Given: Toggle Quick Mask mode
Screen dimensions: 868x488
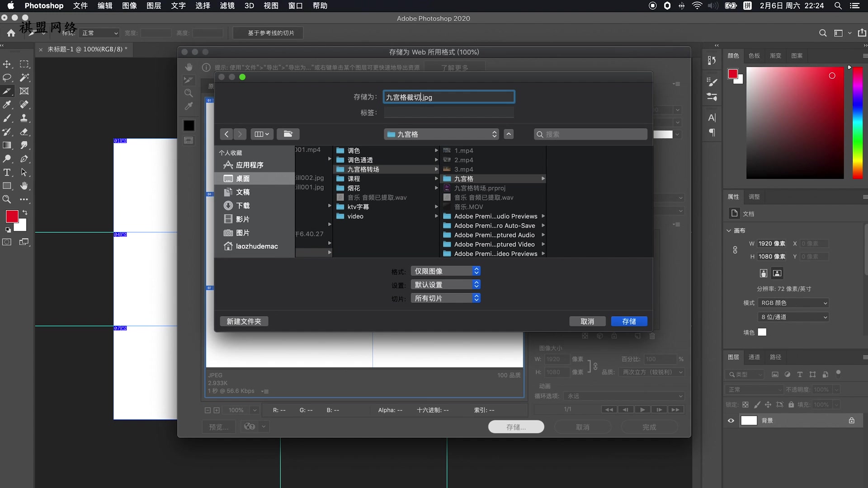Looking at the screenshot, I should [x=7, y=242].
